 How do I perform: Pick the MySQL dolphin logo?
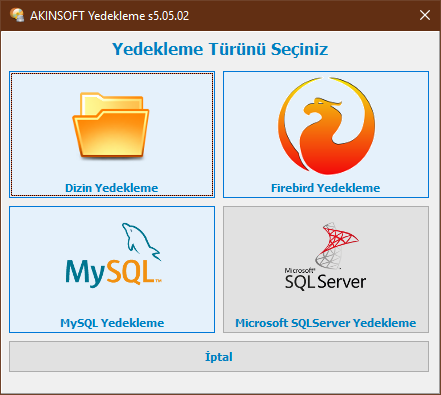114,255
